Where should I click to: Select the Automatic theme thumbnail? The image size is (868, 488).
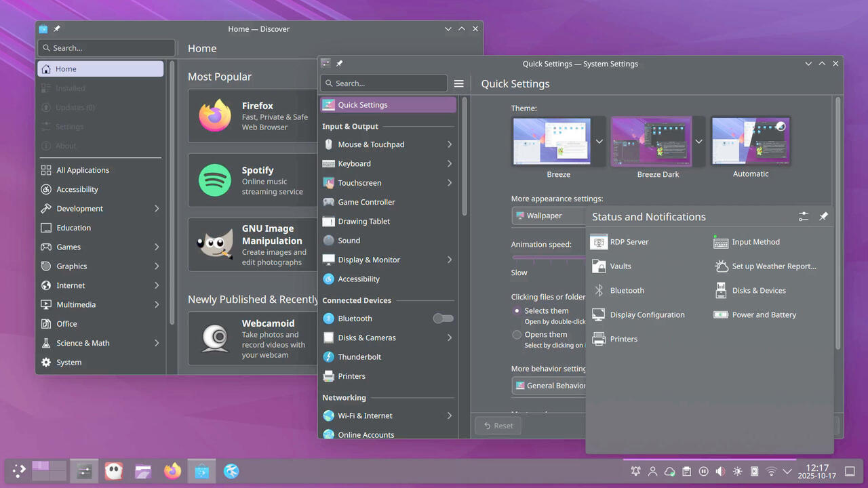(751, 141)
